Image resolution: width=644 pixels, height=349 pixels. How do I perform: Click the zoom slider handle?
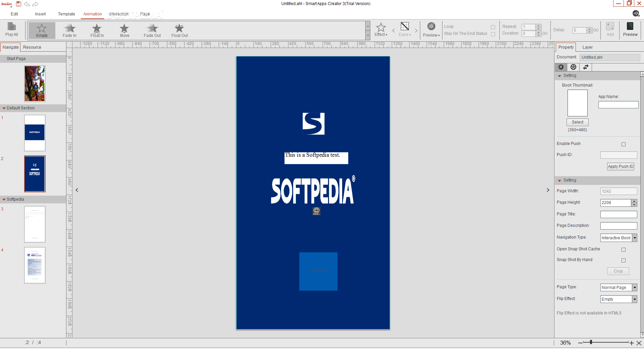tap(591, 342)
